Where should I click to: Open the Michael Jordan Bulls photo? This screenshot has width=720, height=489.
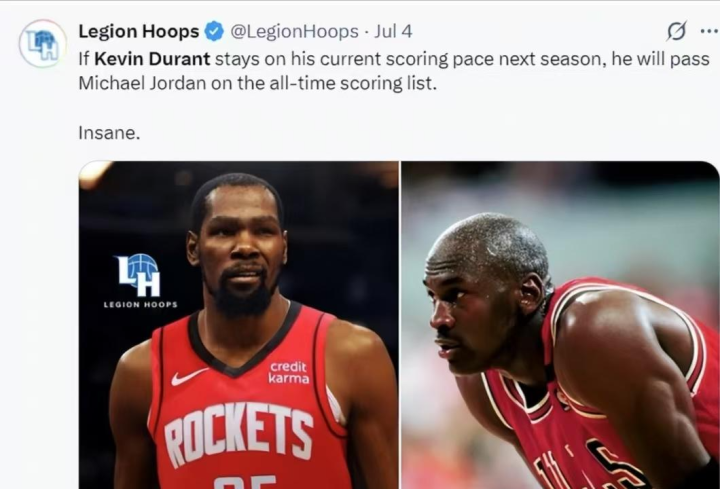[560, 325]
